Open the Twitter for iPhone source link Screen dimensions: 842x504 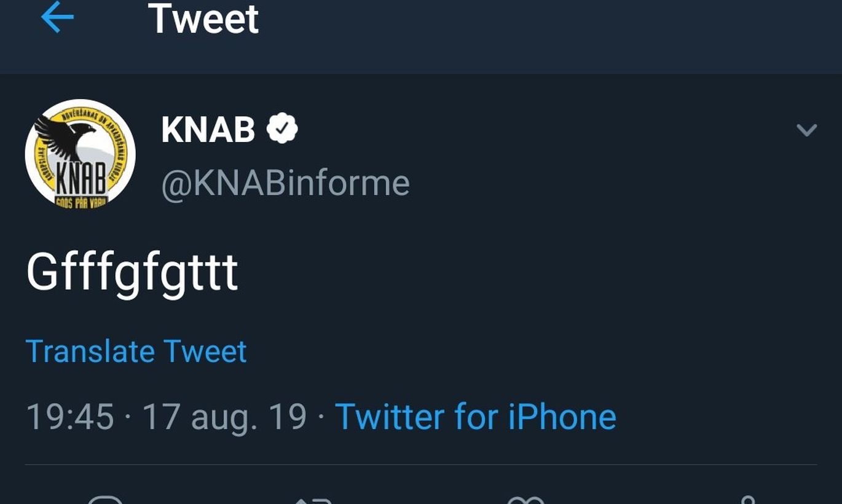click(x=475, y=417)
